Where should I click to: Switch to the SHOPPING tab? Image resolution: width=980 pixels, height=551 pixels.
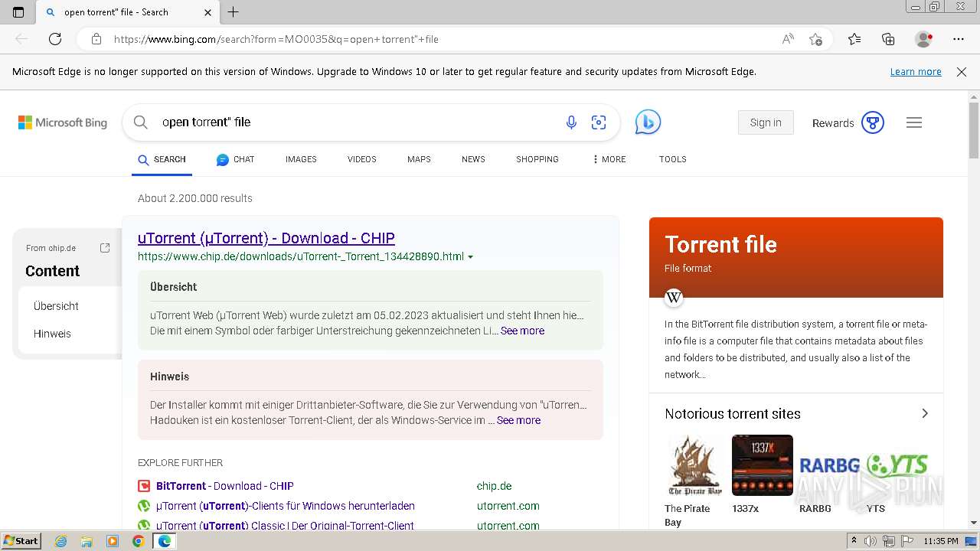(537, 160)
